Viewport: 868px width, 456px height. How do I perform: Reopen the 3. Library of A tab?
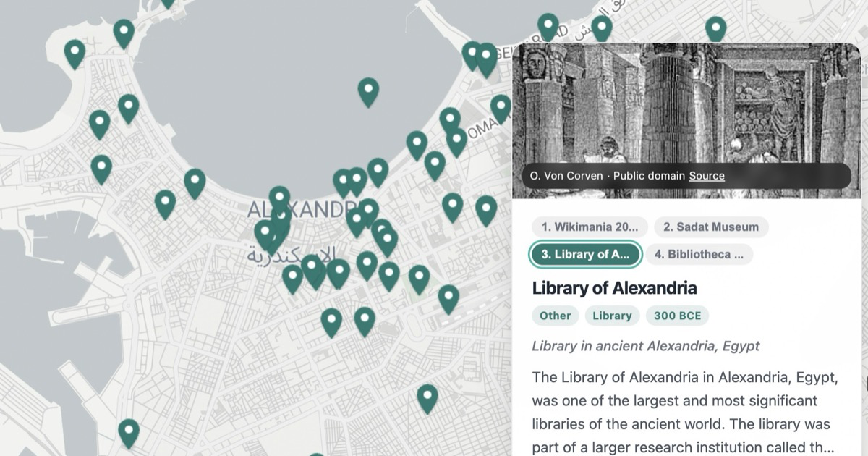[584, 255]
